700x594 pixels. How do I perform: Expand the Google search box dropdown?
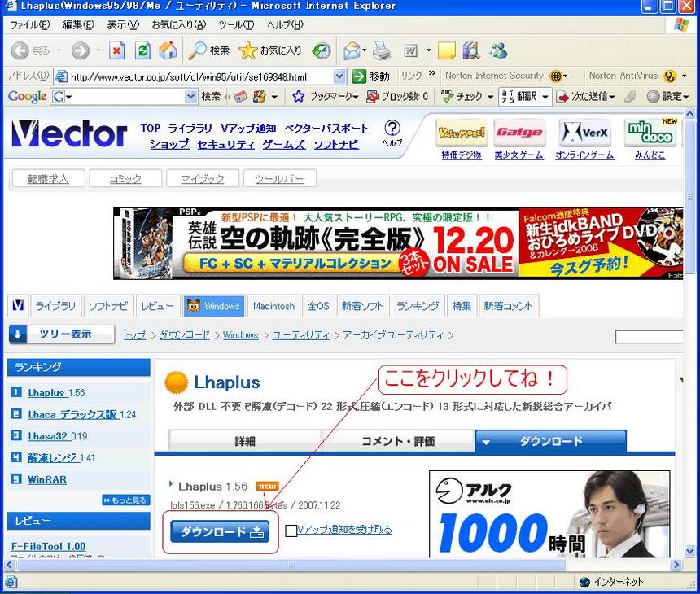(x=190, y=96)
